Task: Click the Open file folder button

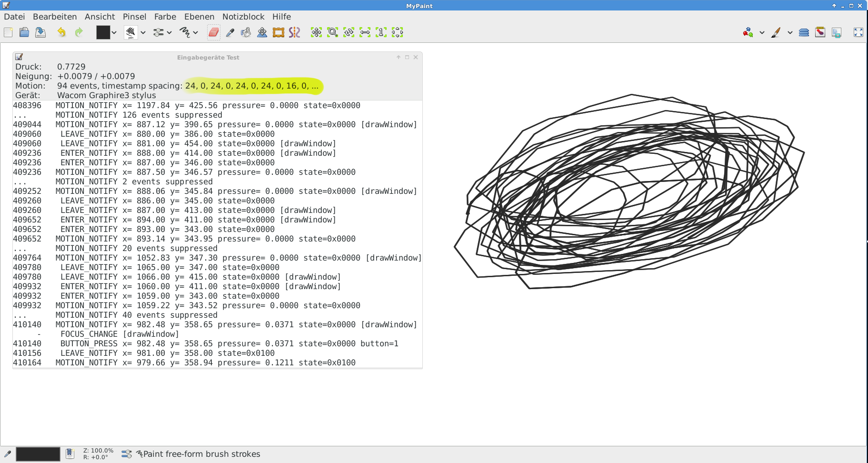Action: (24, 32)
